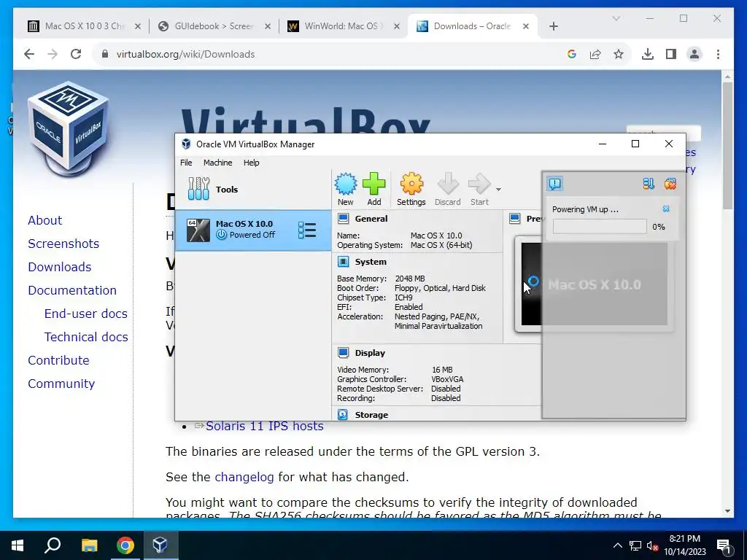The height and width of the screenshot is (560, 747).
Task: Open the Windows notification center icon
Action: [724, 545]
